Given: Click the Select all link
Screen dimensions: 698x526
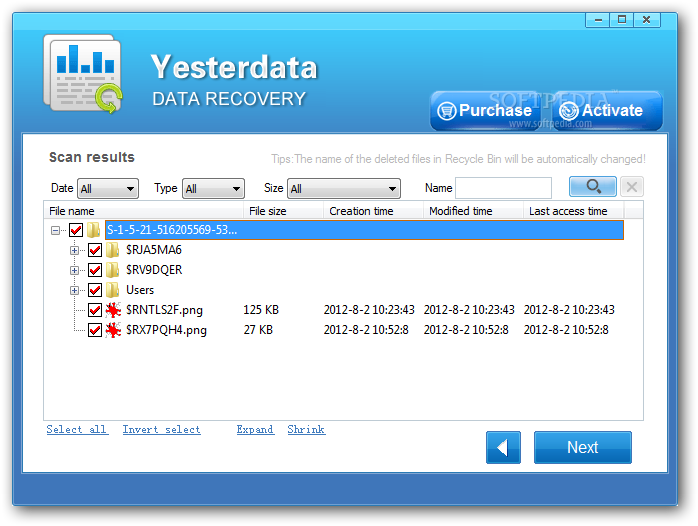Looking at the screenshot, I should pyautogui.click(x=77, y=429).
